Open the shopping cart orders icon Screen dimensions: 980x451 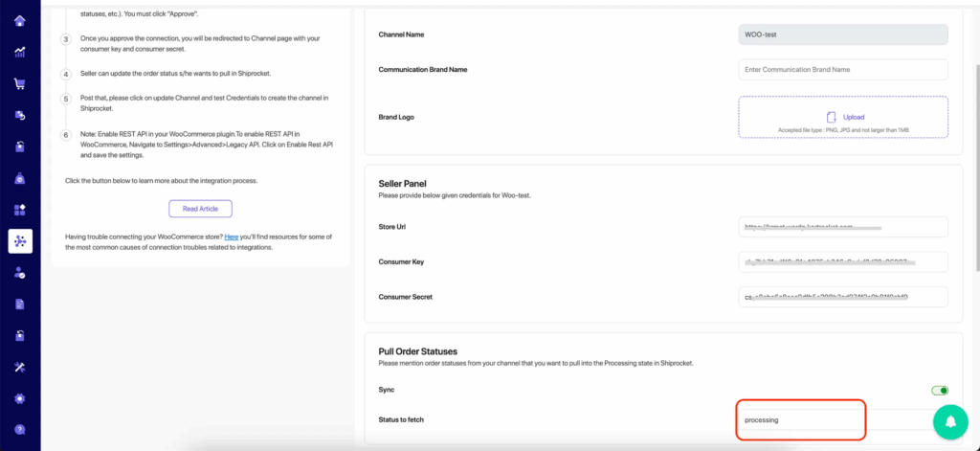coord(20,83)
